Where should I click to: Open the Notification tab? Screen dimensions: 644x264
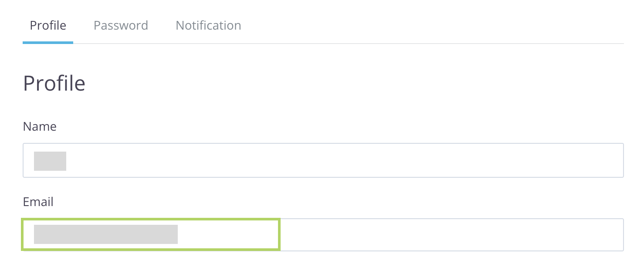pos(208,25)
